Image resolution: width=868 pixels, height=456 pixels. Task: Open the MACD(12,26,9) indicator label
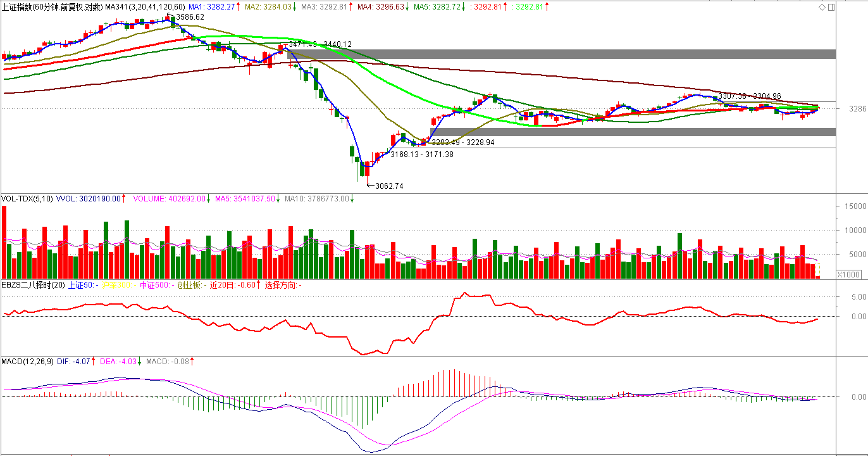tap(27, 362)
